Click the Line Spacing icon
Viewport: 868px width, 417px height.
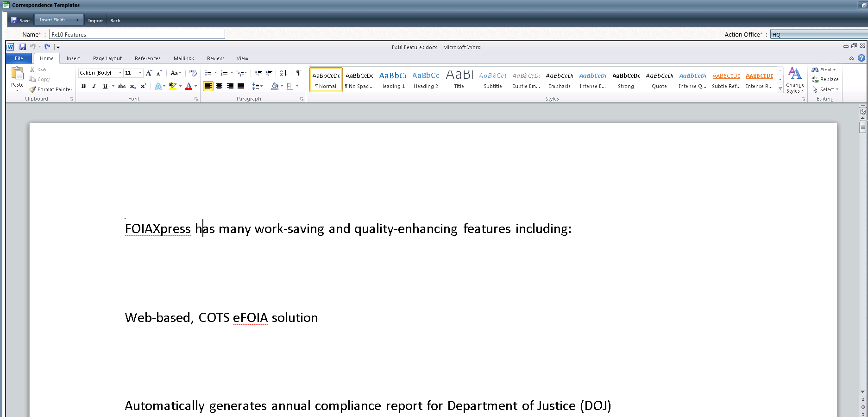pos(255,86)
